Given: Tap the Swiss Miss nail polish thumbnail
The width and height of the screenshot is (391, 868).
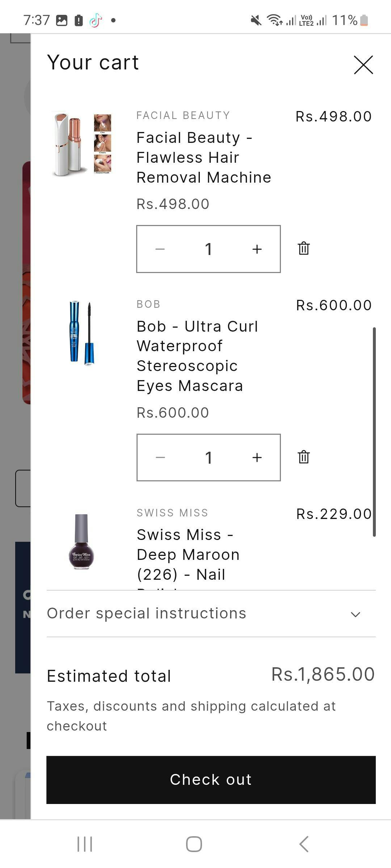Looking at the screenshot, I should [81, 541].
